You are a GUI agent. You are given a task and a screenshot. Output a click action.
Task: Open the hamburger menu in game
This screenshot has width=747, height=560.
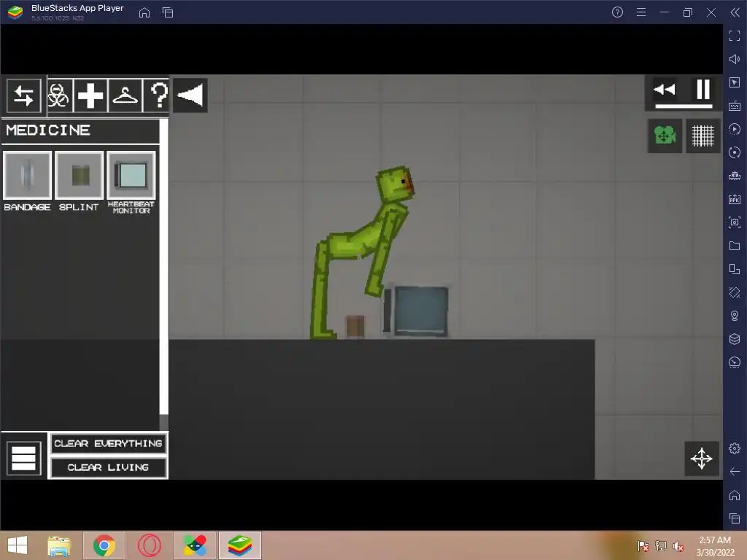pos(23,458)
